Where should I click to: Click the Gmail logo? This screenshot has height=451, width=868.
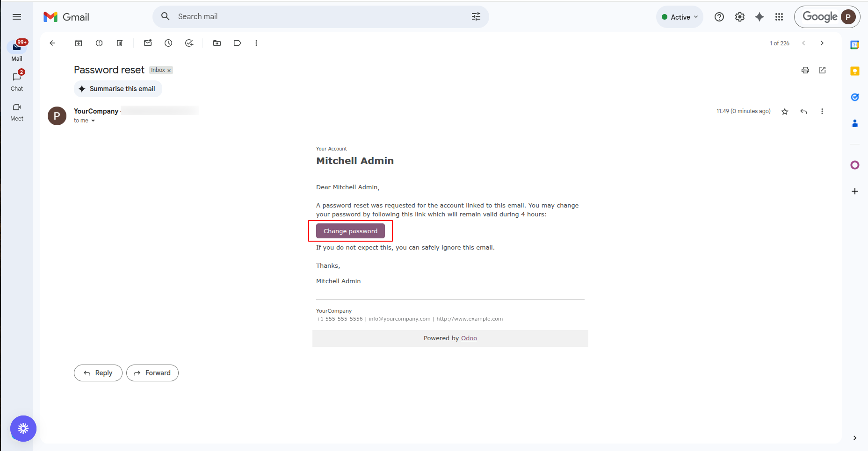pos(66,17)
